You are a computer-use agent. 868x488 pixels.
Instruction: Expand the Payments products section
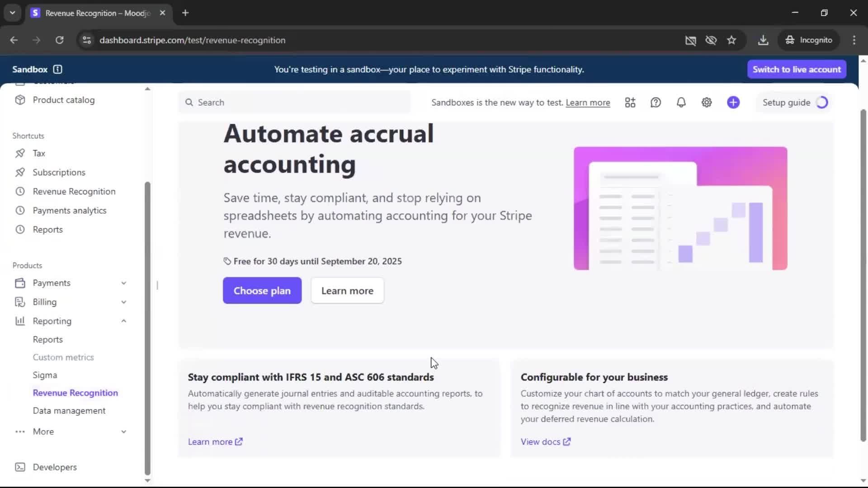coord(123,283)
